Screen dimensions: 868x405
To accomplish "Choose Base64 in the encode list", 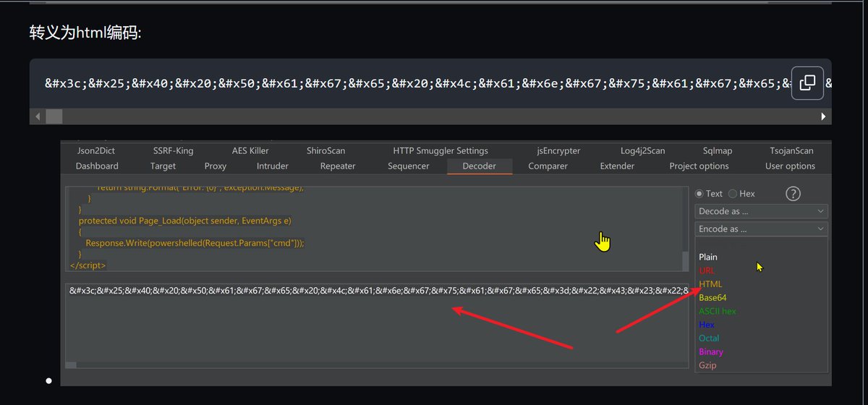I will (x=712, y=298).
